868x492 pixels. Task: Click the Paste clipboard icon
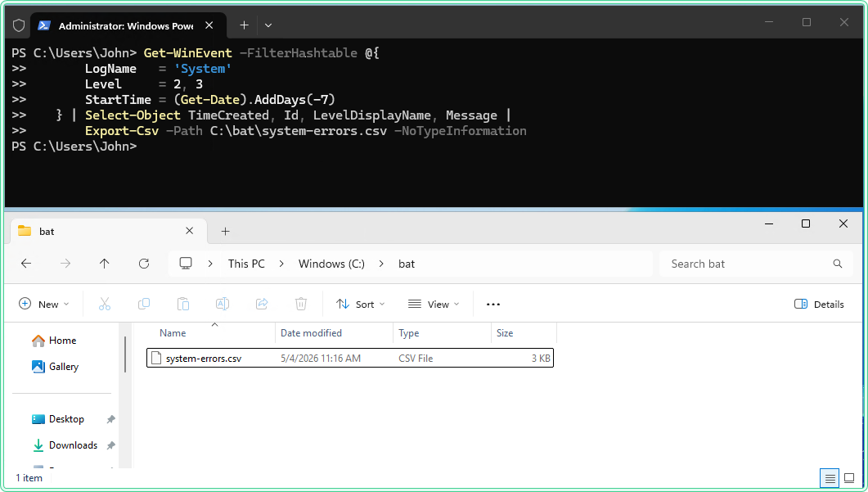click(183, 304)
